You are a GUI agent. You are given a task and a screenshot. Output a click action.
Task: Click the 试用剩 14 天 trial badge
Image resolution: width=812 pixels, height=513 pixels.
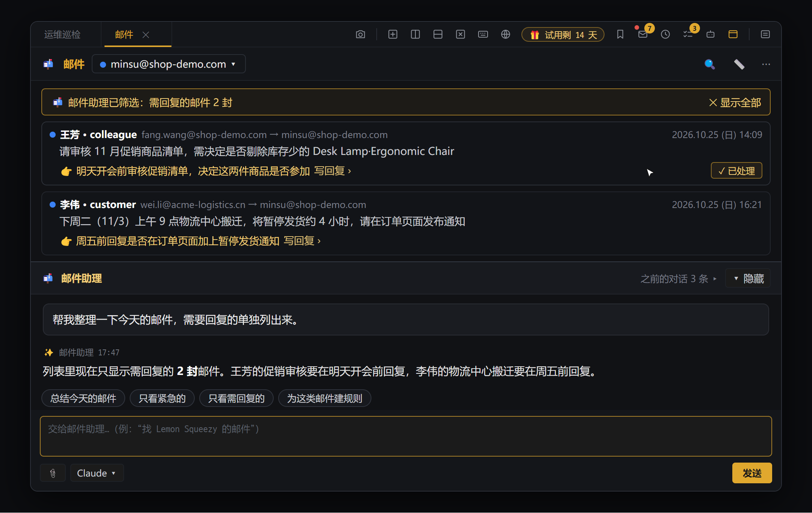[563, 35]
